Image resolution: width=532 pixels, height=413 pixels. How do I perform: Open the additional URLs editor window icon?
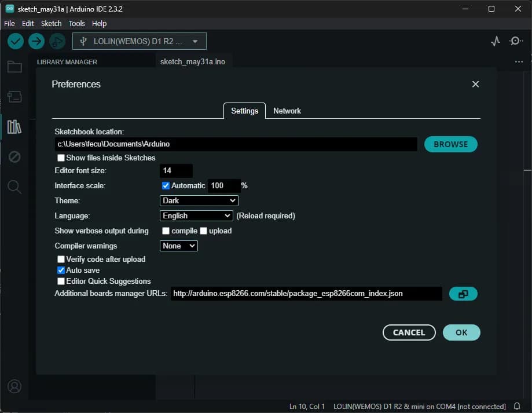pyautogui.click(x=463, y=294)
